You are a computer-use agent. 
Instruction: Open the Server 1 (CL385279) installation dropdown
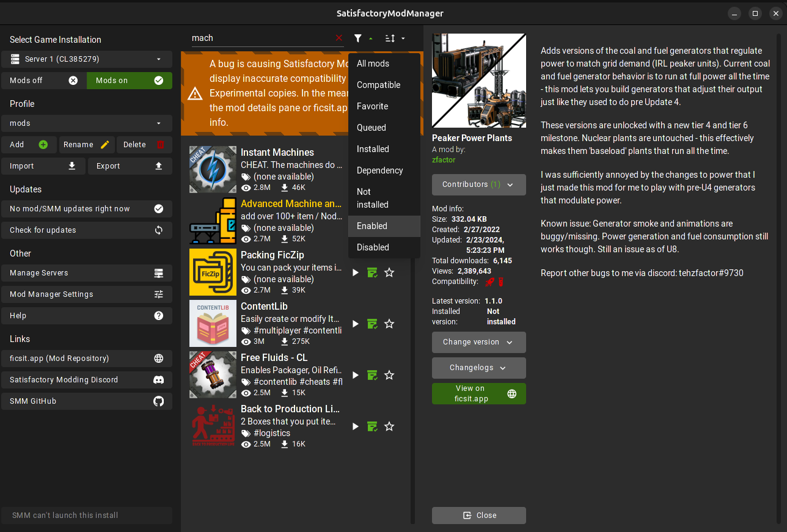pos(87,59)
